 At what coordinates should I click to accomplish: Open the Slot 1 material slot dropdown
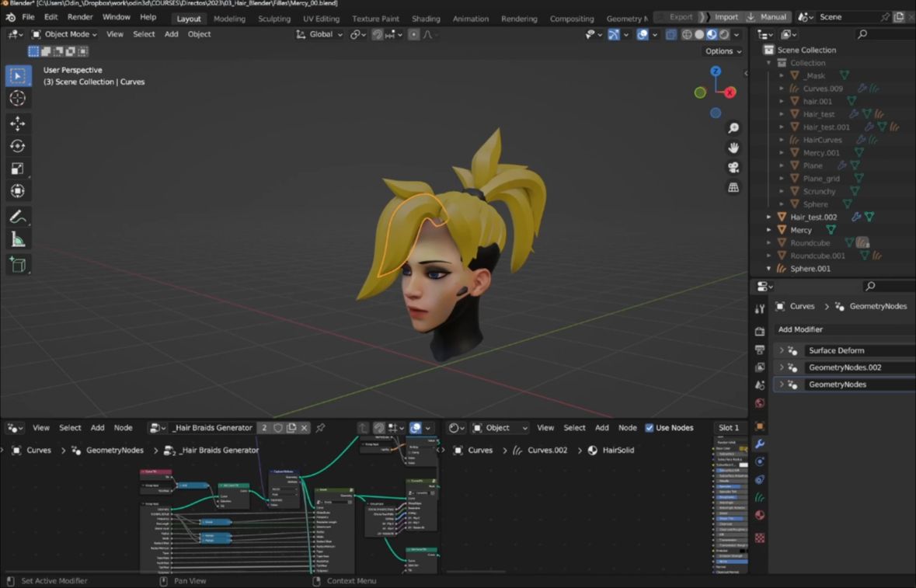pyautogui.click(x=729, y=428)
